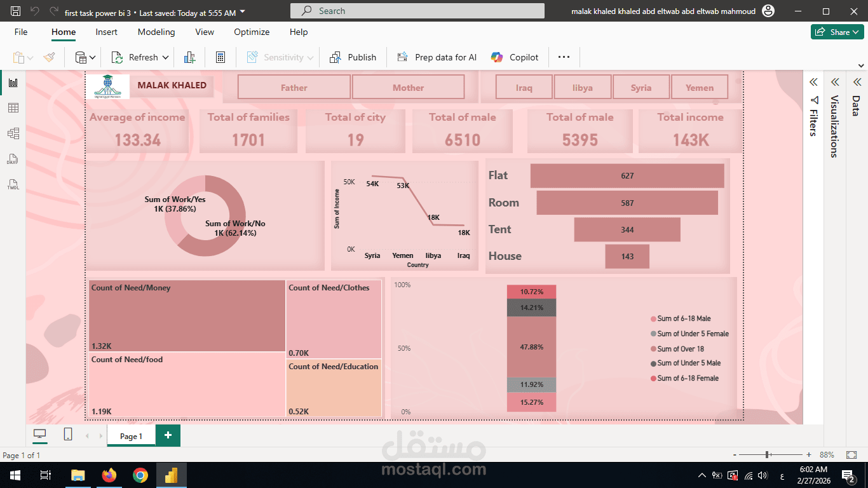The width and height of the screenshot is (868, 488).
Task: Click the Refresh button
Action: 135,57
